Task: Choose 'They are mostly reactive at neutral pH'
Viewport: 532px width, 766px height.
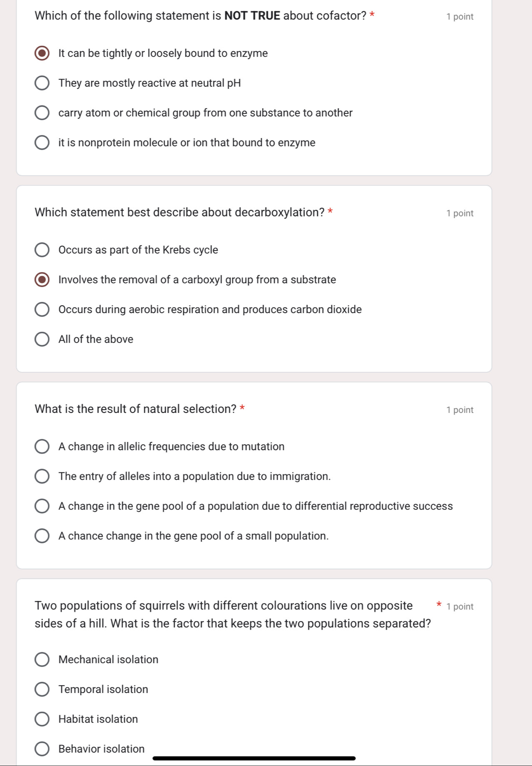Action: click(42, 83)
